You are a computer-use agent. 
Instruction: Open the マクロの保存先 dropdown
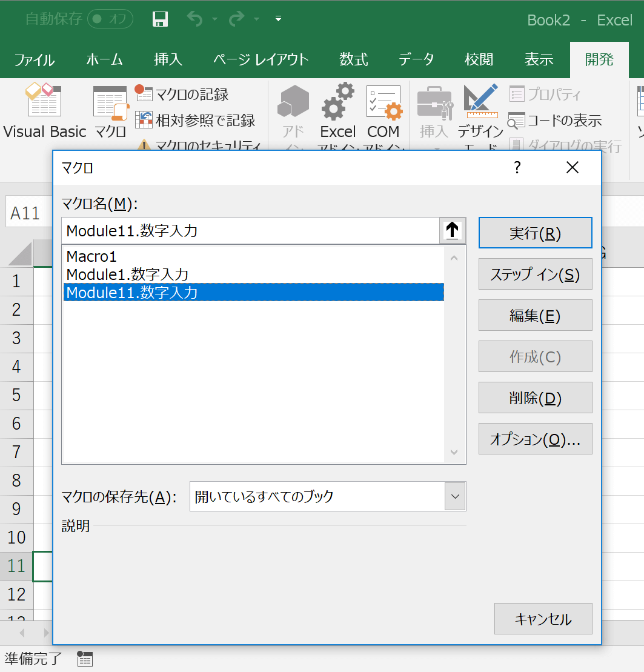(x=456, y=496)
